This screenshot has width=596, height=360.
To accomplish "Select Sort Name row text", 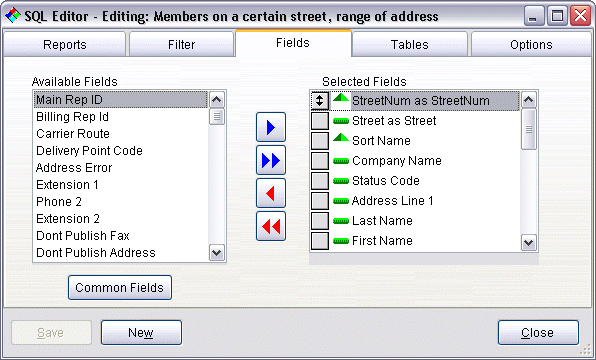I will point(381,141).
